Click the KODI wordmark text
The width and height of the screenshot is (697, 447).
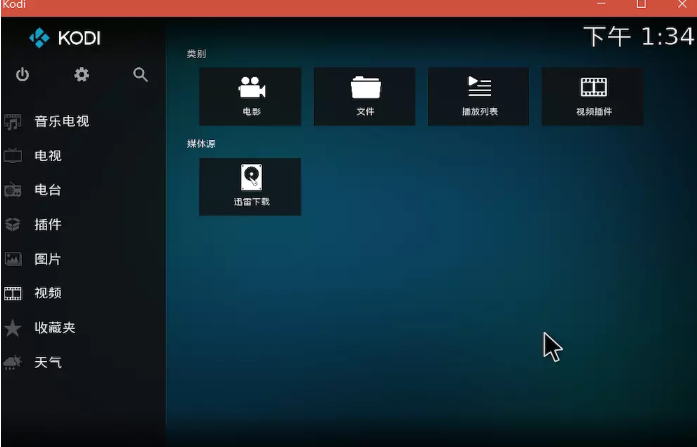[x=80, y=38]
